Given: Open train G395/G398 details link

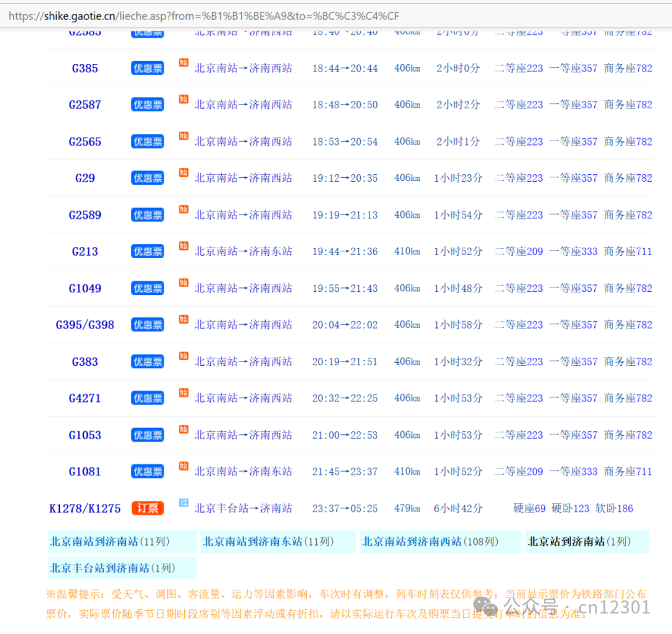Looking at the screenshot, I should pyautogui.click(x=85, y=325).
